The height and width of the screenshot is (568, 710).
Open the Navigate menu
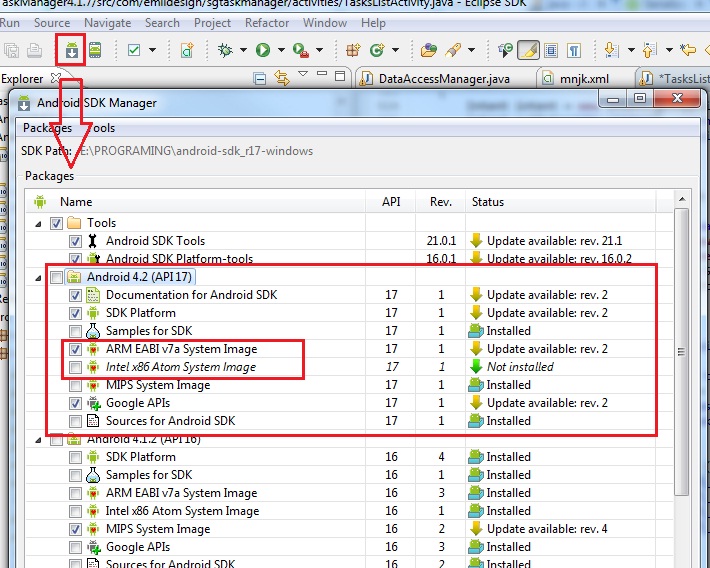click(108, 23)
